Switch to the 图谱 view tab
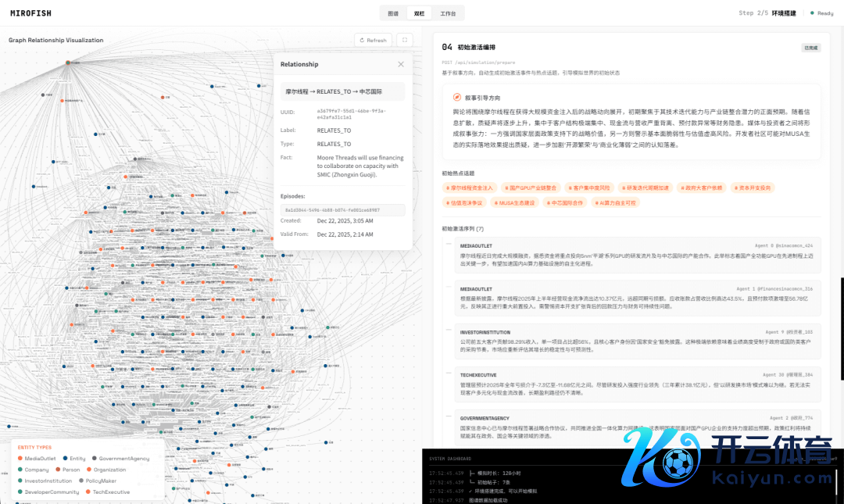Screen dimensions: 844x504 393,13
